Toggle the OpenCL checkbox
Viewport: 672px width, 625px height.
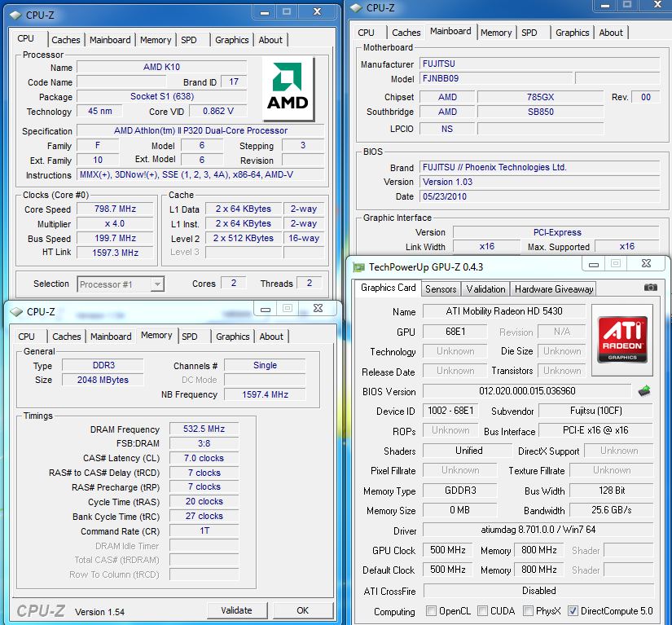tap(431, 610)
